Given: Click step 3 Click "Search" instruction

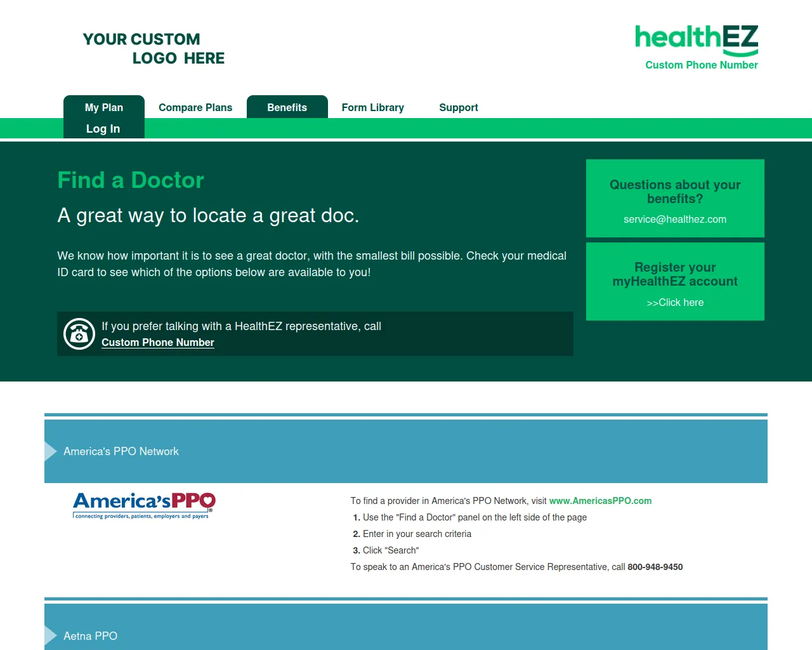Looking at the screenshot, I should tap(391, 550).
